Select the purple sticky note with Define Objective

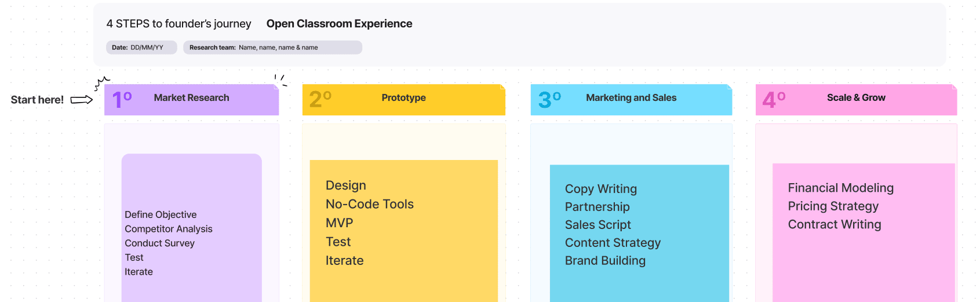[192, 228]
